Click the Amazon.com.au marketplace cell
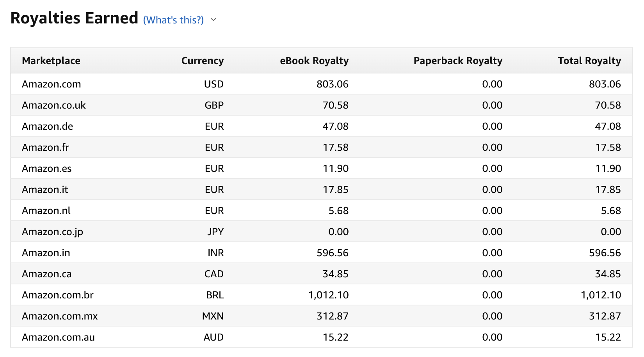Image resolution: width=644 pixels, height=357 pixels. coord(59,337)
